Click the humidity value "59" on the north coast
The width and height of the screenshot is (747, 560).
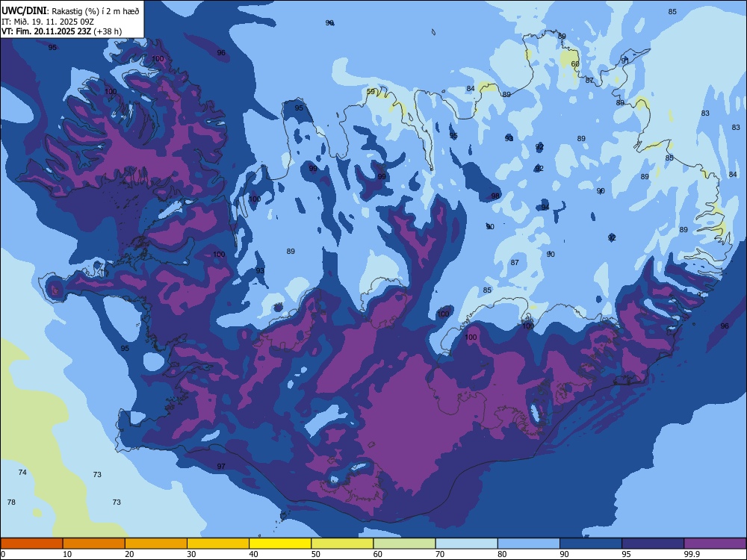point(371,92)
